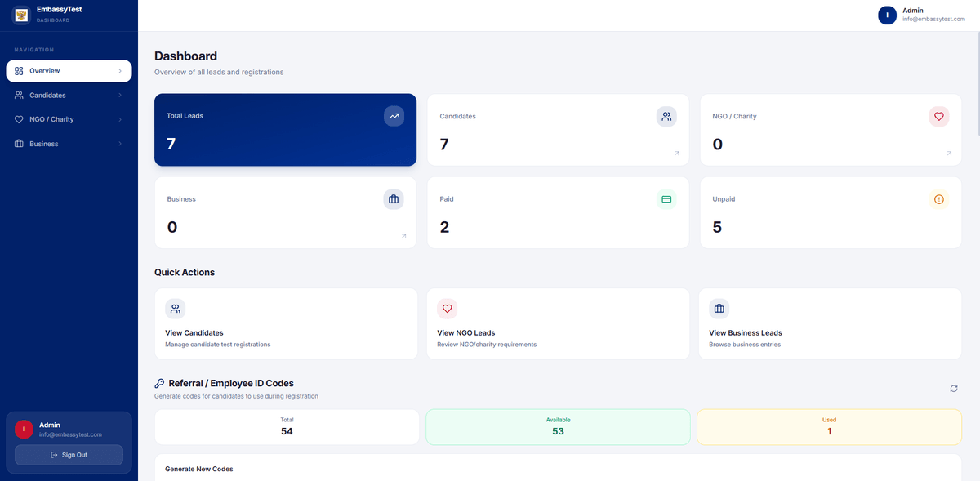
Task: Expand the Business sidebar chevron
Action: [120, 144]
